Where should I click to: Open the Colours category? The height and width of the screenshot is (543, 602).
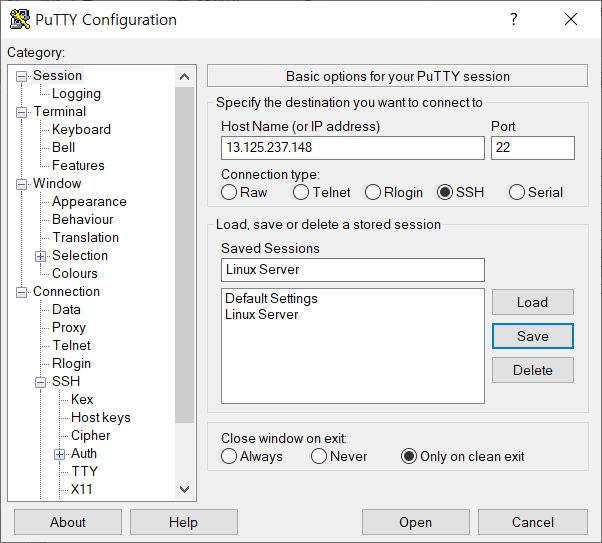click(x=75, y=273)
